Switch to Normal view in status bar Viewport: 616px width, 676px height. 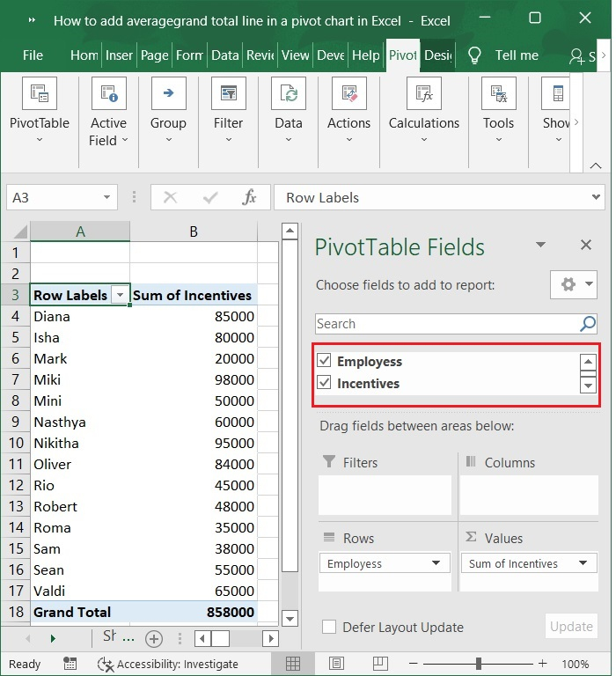293,664
